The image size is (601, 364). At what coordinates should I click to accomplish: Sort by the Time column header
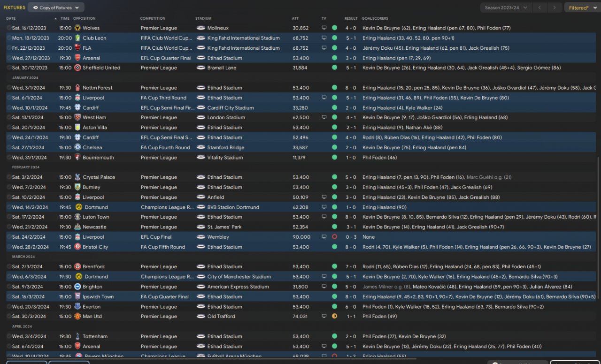(x=64, y=19)
